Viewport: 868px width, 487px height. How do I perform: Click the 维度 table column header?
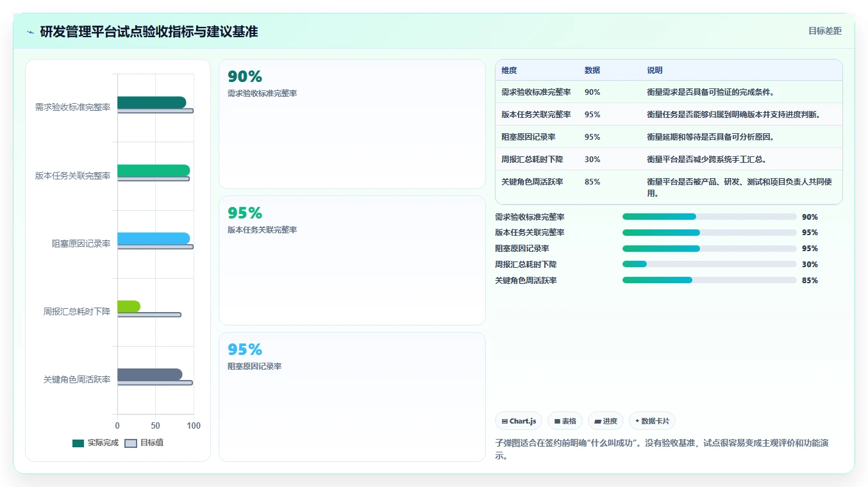coord(509,70)
